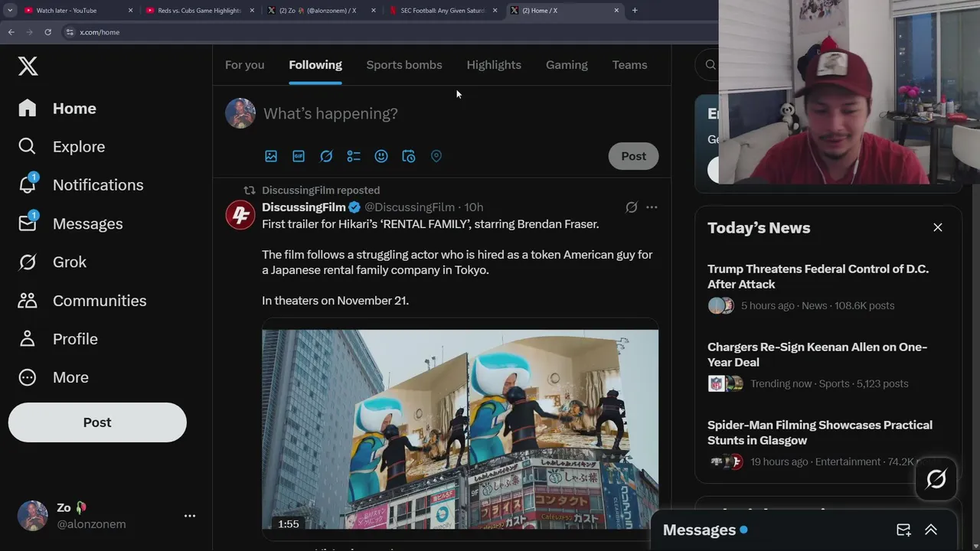Viewport: 980px width, 551px height.
Task: Close the Today's News panel
Action: (x=938, y=227)
